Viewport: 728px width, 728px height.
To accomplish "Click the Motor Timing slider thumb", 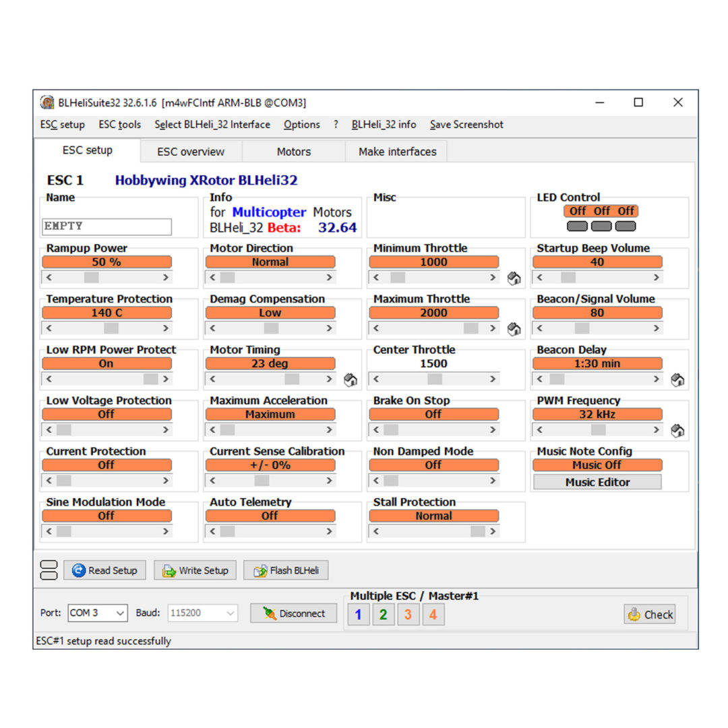I will (292, 379).
